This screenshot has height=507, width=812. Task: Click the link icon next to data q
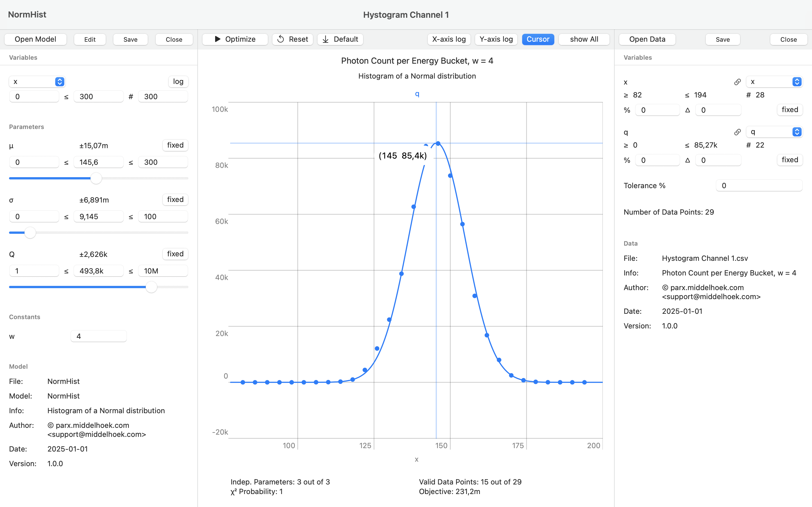click(737, 132)
